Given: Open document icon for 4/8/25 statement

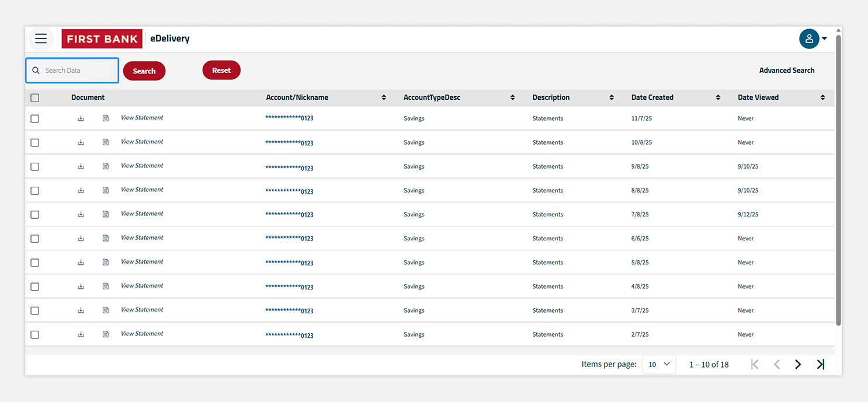Looking at the screenshot, I should [x=106, y=286].
